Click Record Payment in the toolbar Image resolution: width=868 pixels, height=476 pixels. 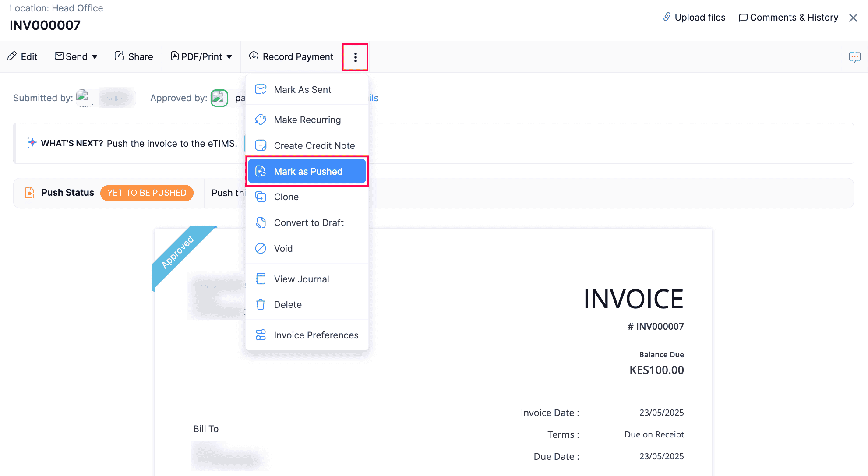pos(291,57)
